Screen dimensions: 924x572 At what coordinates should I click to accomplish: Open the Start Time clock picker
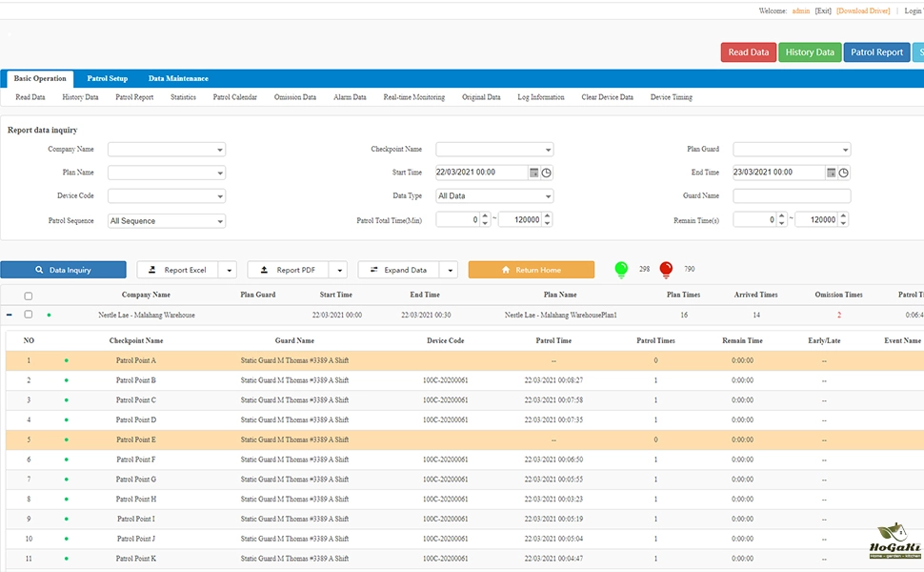[x=547, y=173]
